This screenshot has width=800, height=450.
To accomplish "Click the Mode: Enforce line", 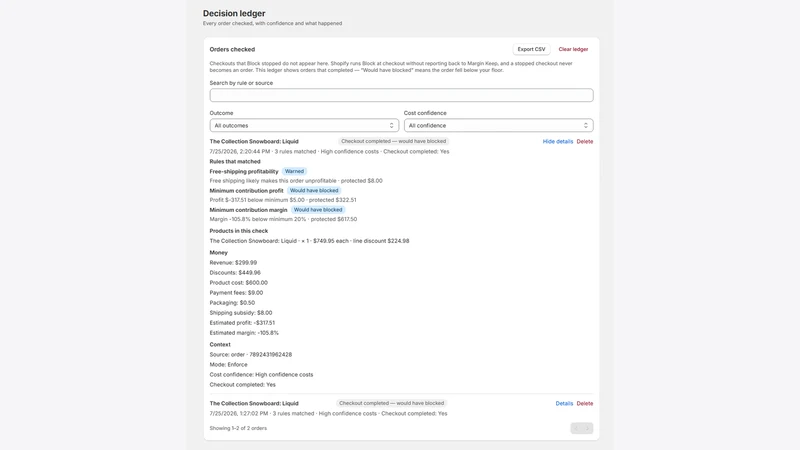I will click(x=229, y=365).
